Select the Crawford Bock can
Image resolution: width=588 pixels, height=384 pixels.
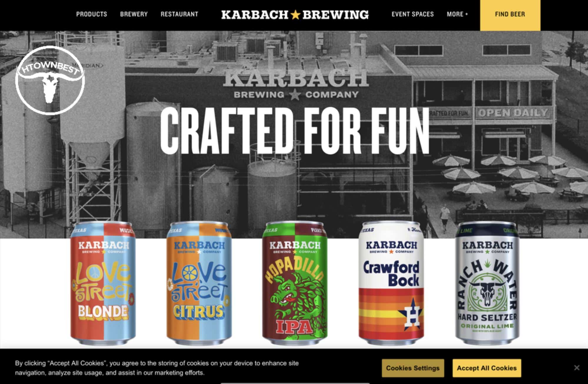(x=391, y=283)
